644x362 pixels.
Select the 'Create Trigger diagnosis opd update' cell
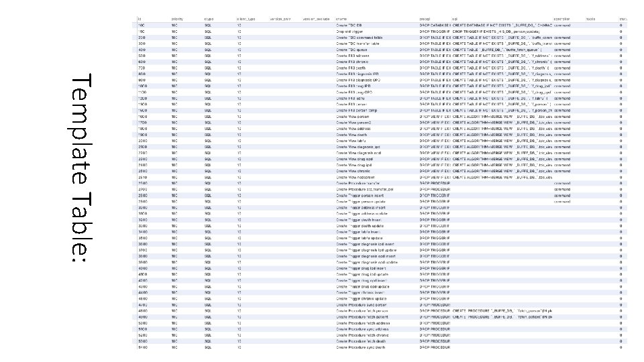pyautogui.click(x=367, y=262)
